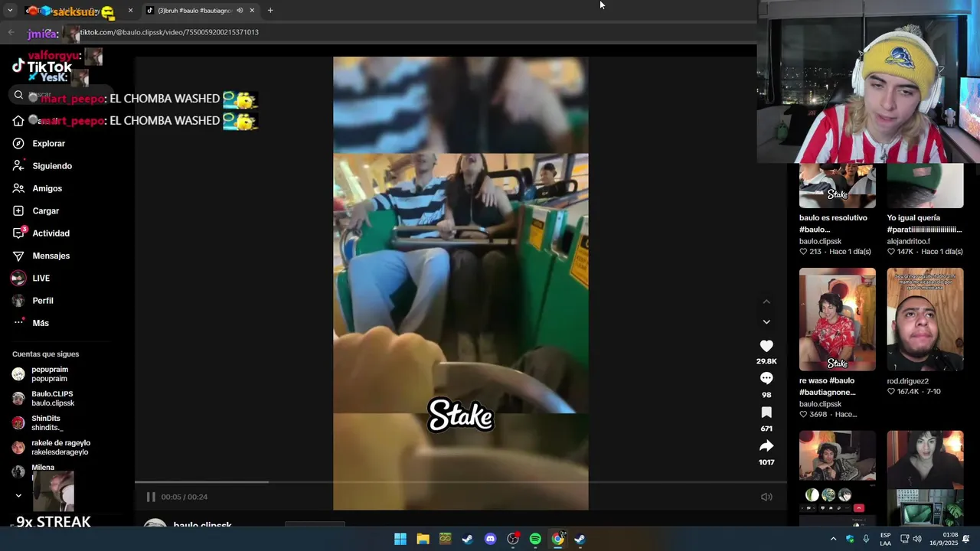Open Chrome from the taskbar
This screenshot has height=551, width=980.
point(558,539)
